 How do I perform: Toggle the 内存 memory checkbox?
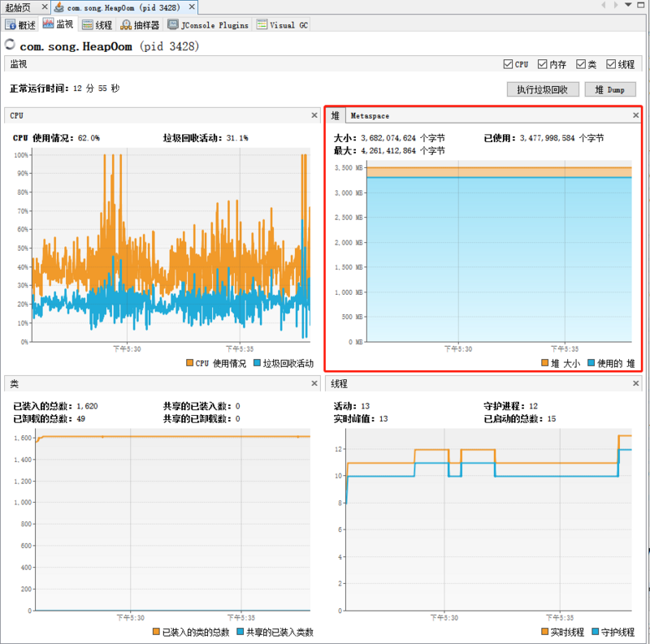(x=542, y=64)
